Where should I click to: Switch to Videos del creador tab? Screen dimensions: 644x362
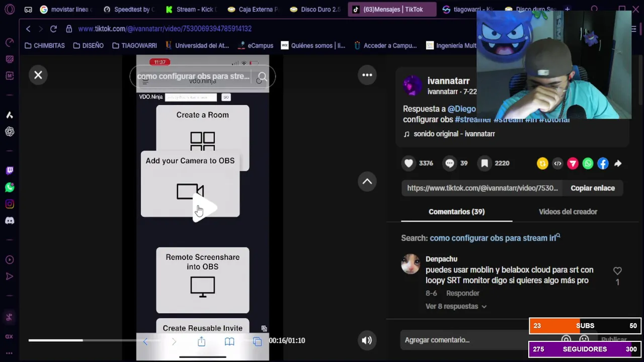click(x=568, y=212)
